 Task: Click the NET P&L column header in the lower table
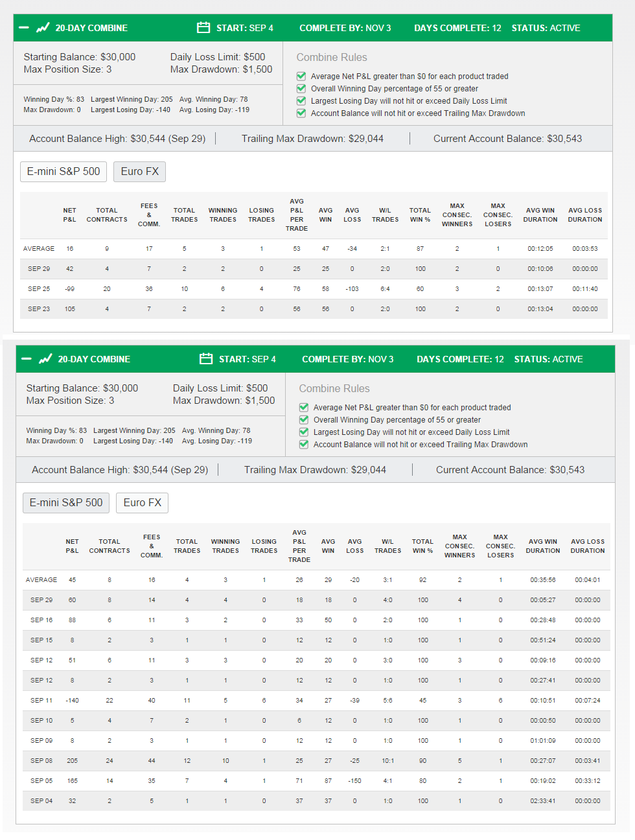pos(72,546)
